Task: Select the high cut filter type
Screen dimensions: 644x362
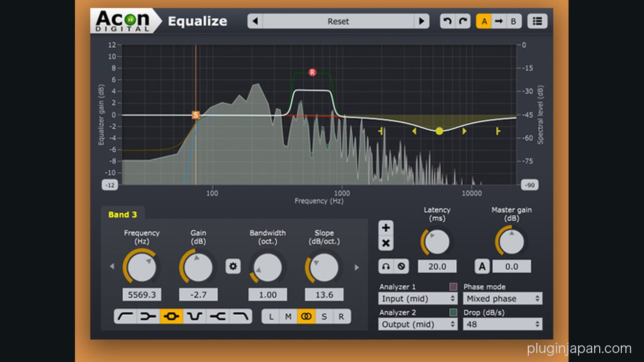Action: (x=240, y=316)
